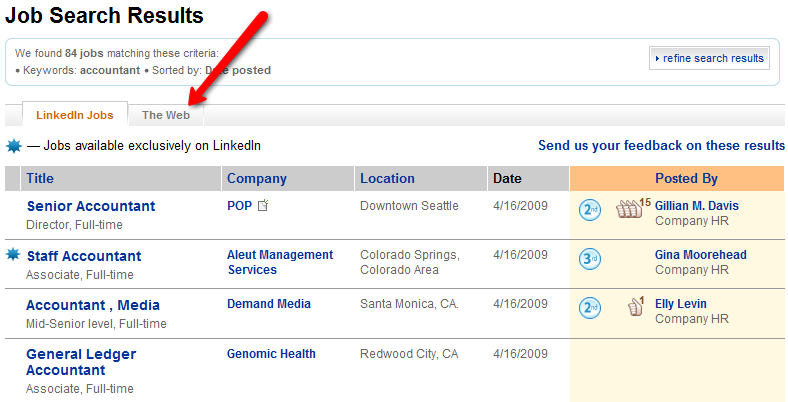
Task: Click the 84 jobs count text
Action: pos(84,53)
